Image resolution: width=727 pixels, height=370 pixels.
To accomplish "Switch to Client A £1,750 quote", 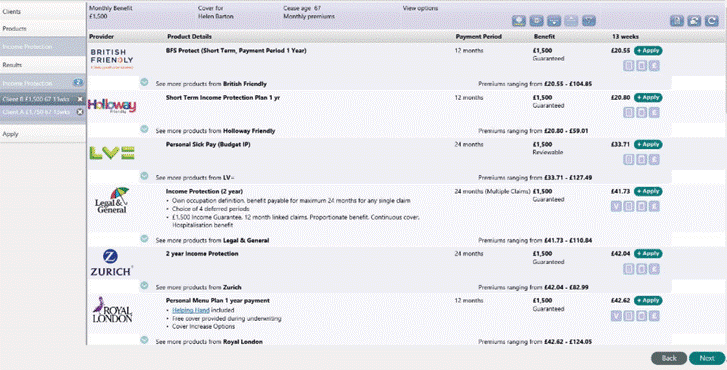I will click(x=36, y=112).
